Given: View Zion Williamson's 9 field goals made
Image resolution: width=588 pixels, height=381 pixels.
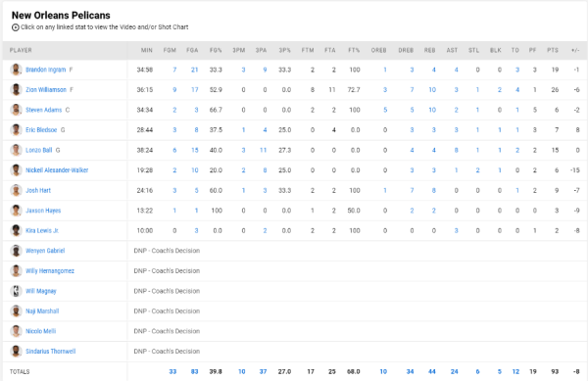Looking at the screenshot, I should tap(174, 90).
